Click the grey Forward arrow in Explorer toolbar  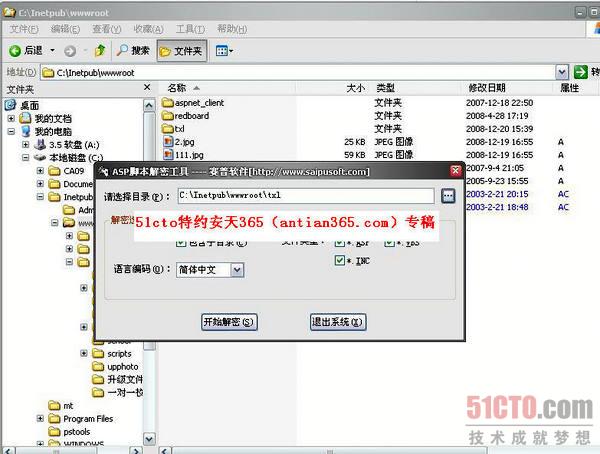point(70,51)
